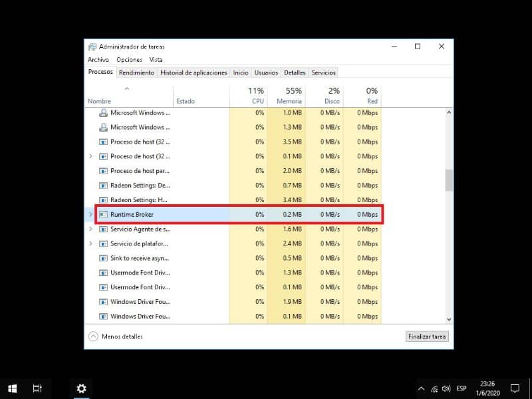Viewport: 532px width, 399px height.
Task: Open the Opciones menu
Action: tap(129, 60)
